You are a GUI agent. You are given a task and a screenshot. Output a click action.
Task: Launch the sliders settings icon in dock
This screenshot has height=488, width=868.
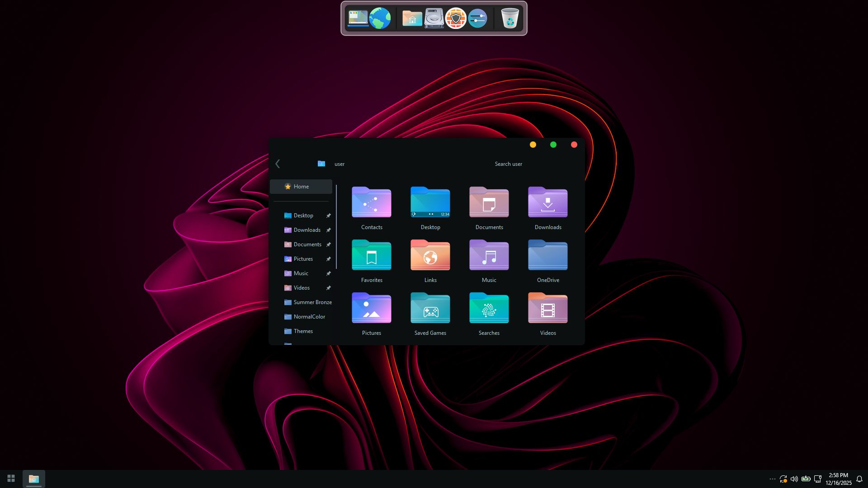(477, 19)
